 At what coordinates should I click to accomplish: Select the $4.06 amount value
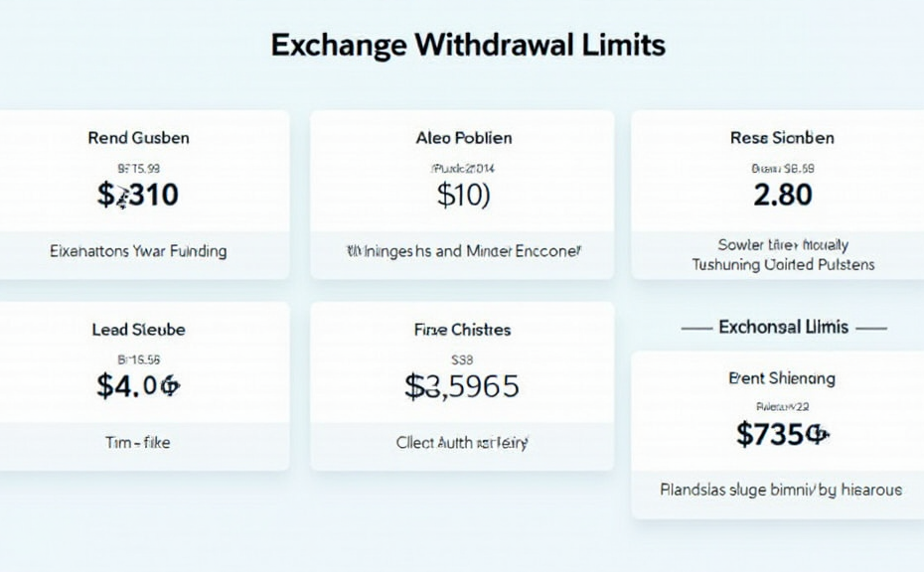[x=138, y=385]
